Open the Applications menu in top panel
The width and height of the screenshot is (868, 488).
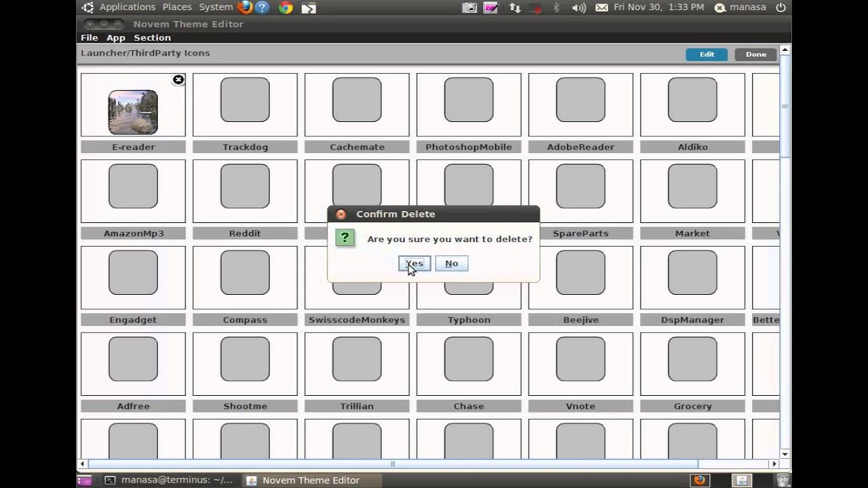click(127, 7)
